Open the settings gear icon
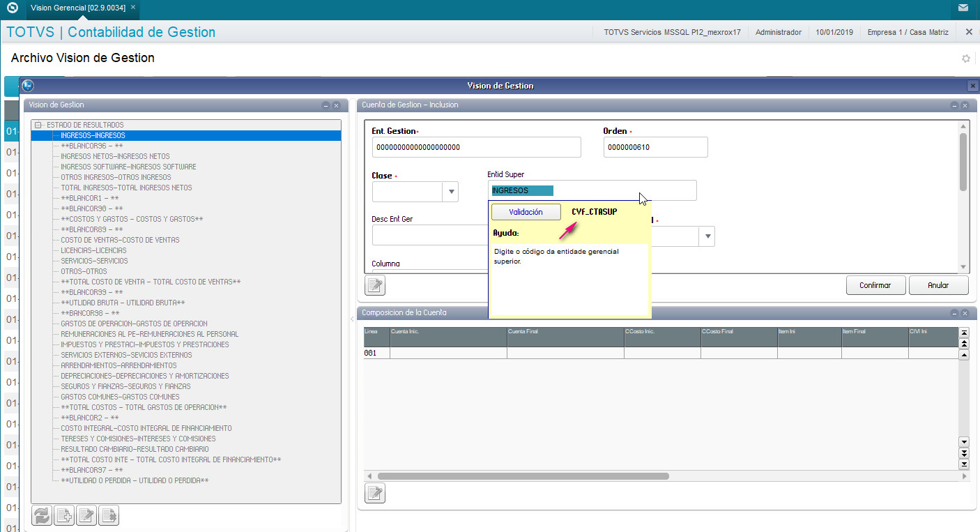The height and width of the screenshot is (532, 980). (x=966, y=59)
